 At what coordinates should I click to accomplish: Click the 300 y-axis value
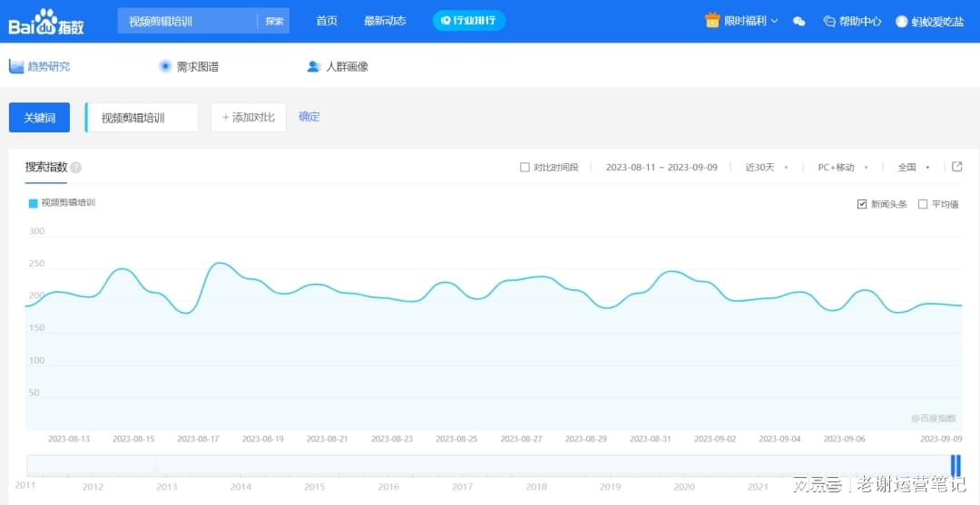click(37, 231)
